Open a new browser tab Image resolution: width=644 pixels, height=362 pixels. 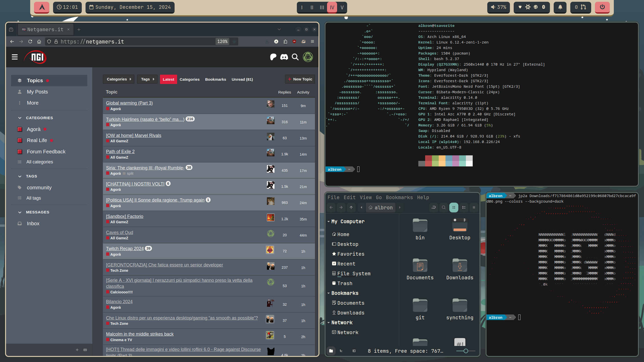(x=79, y=29)
